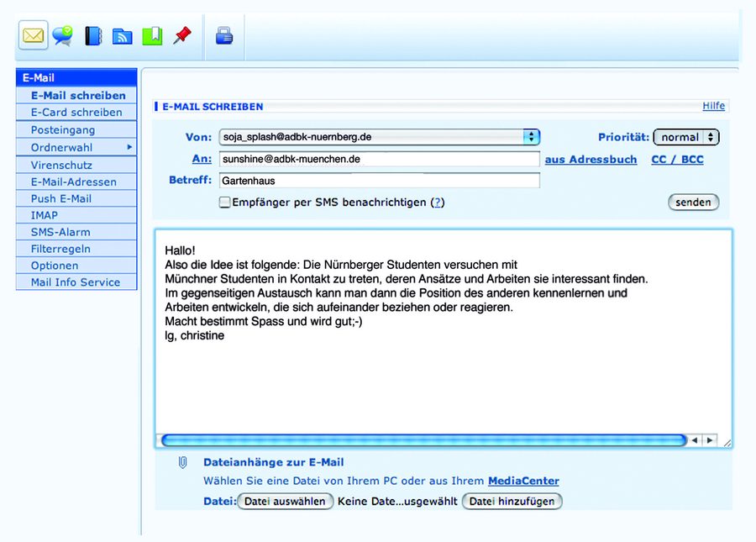Screen dimensions: 756x542
Task: Click the Dateianhänge zur E-Mail heading
Action: (273, 462)
